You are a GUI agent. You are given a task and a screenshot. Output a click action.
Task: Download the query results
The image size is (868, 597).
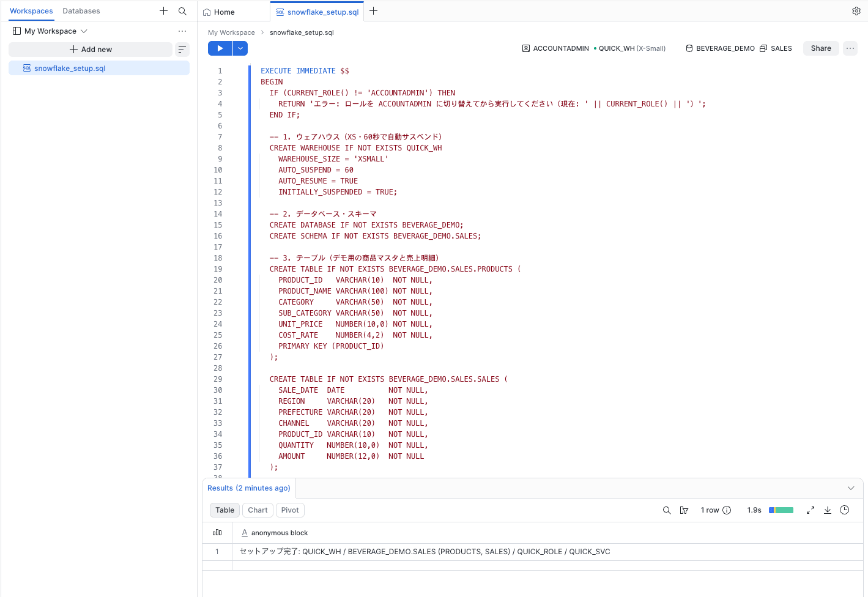[x=828, y=510]
